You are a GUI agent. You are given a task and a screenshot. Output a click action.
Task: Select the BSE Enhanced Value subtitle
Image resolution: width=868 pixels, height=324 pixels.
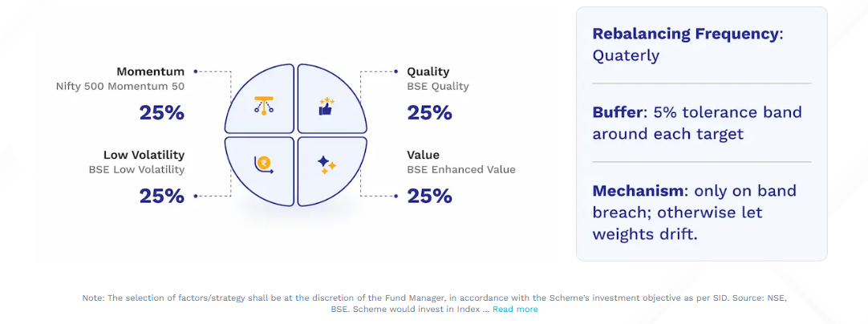pos(461,170)
